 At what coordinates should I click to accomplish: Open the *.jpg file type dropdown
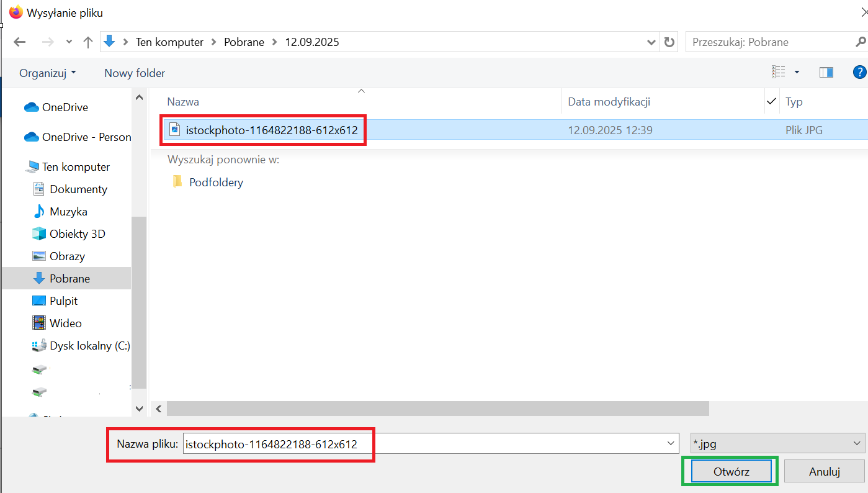(777, 443)
